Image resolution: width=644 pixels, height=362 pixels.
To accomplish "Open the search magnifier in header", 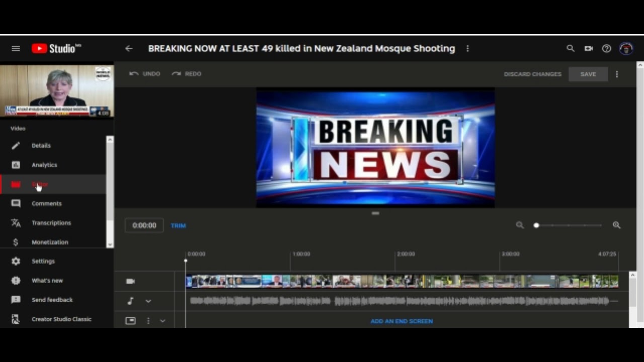I will [570, 48].
